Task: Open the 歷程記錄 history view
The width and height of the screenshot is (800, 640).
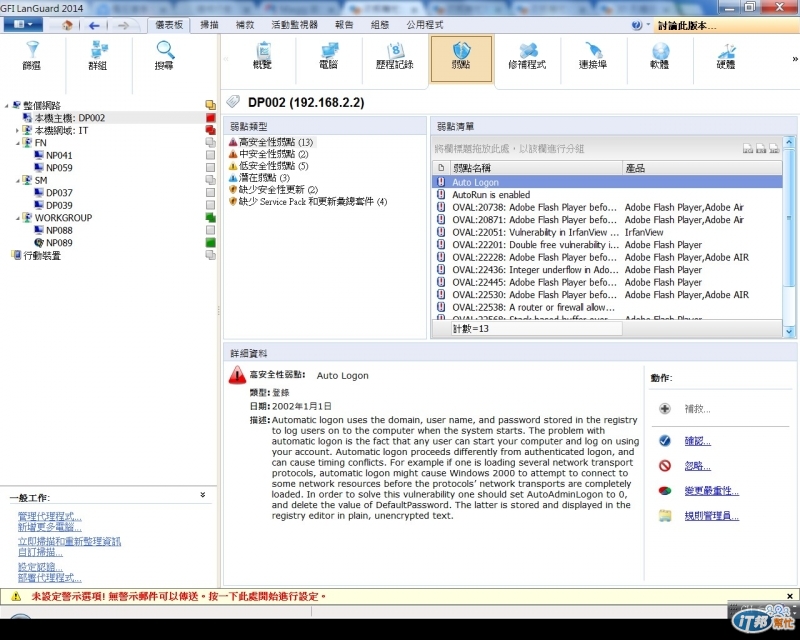Action: click(394, 56)
